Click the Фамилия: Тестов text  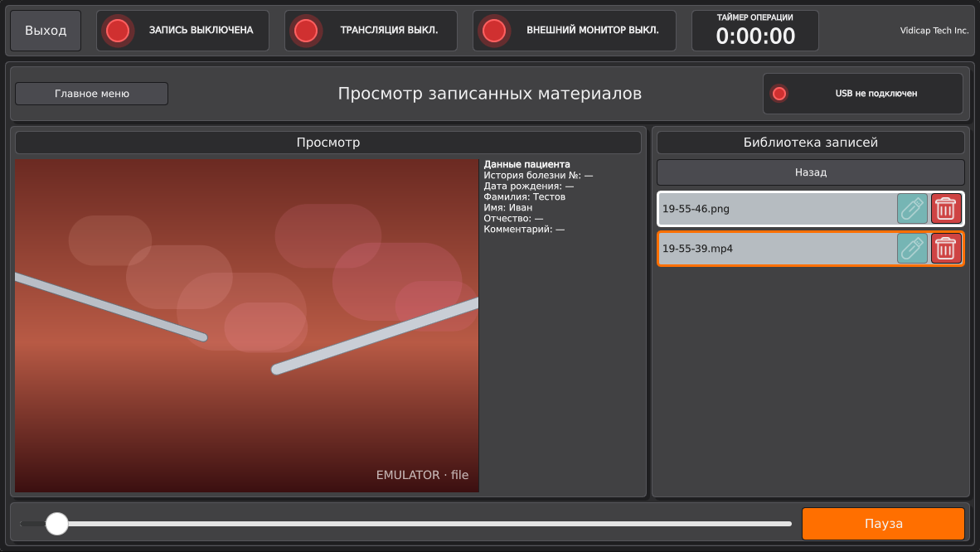coord(524,197)
